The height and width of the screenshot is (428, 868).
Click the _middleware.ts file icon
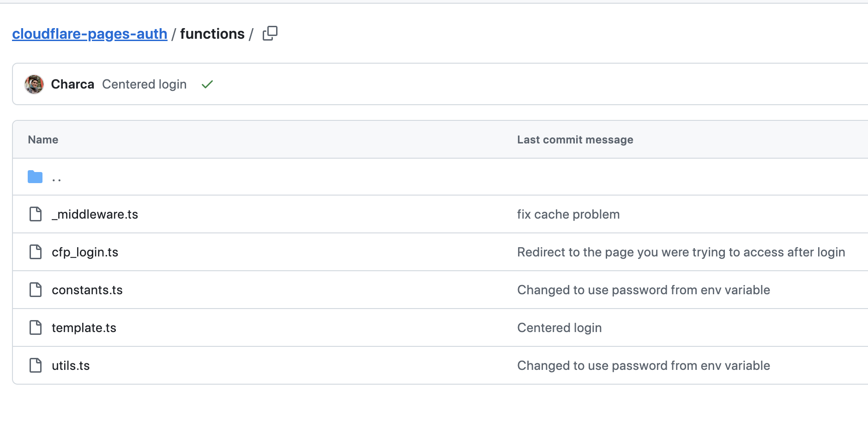(x=36, y=214)
